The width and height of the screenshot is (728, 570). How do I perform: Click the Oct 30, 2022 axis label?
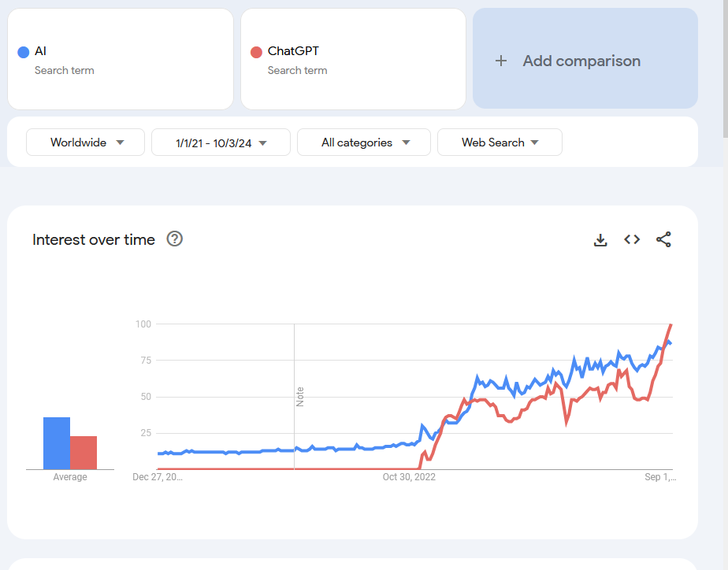click(409, 477)
